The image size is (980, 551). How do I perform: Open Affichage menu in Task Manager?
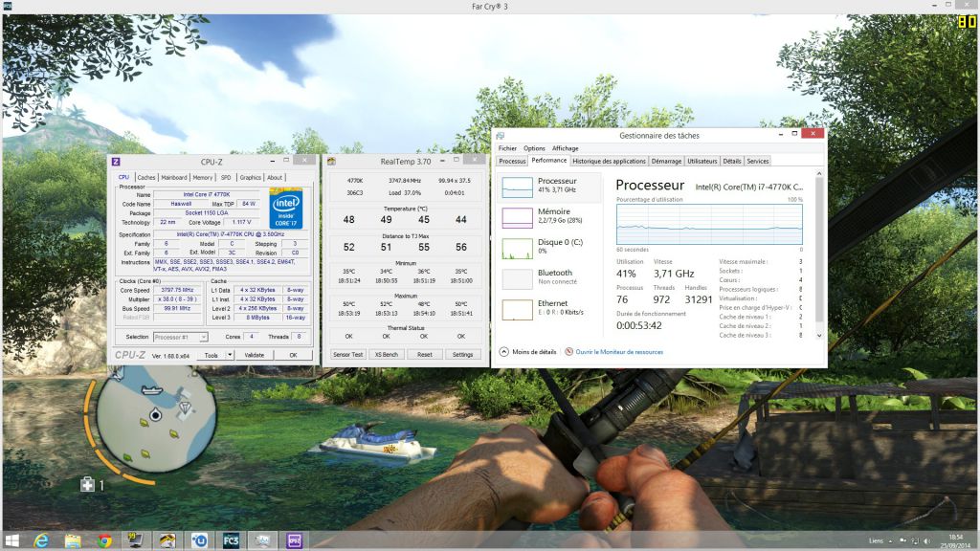(565, 148)
